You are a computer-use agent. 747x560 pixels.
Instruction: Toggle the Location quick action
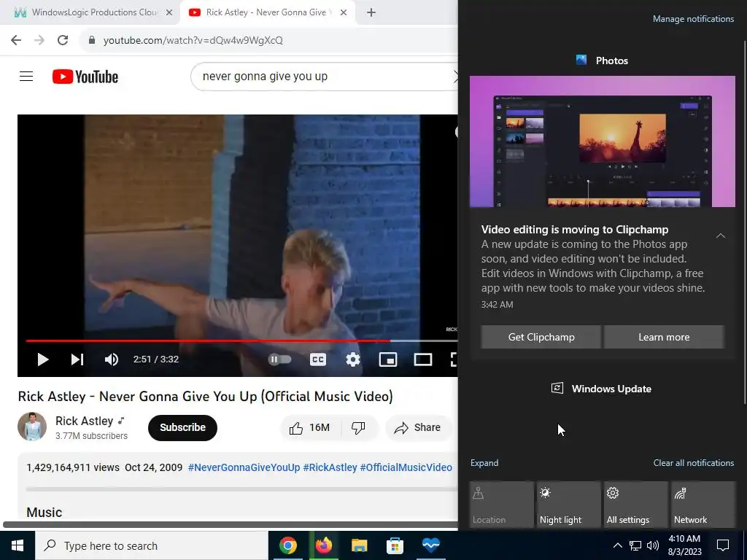click(x=501, y=505)
